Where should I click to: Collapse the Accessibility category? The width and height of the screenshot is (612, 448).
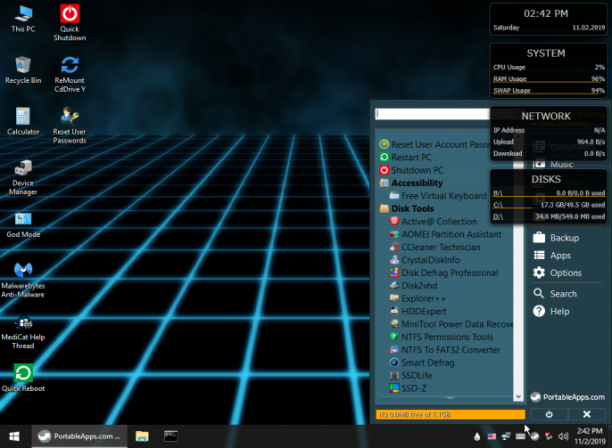point(411,183)
